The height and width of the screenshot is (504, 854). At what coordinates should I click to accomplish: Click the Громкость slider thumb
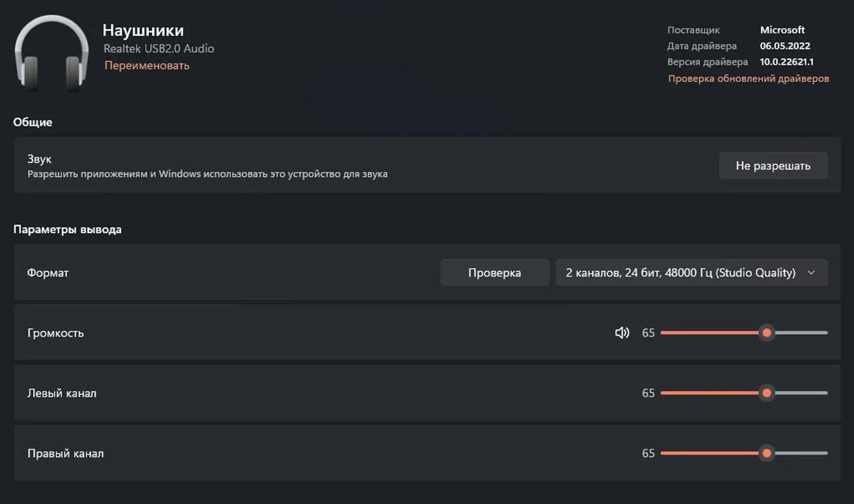pos(767,333)
